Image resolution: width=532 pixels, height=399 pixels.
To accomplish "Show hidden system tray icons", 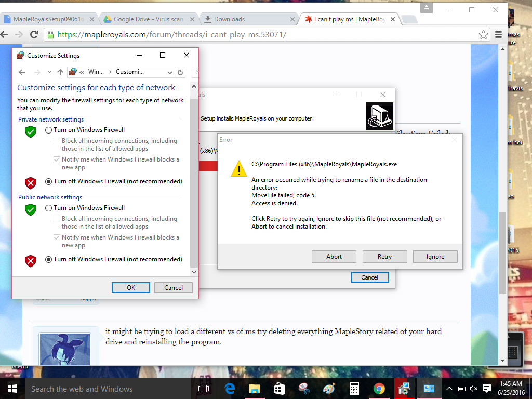I will point(449,389).
